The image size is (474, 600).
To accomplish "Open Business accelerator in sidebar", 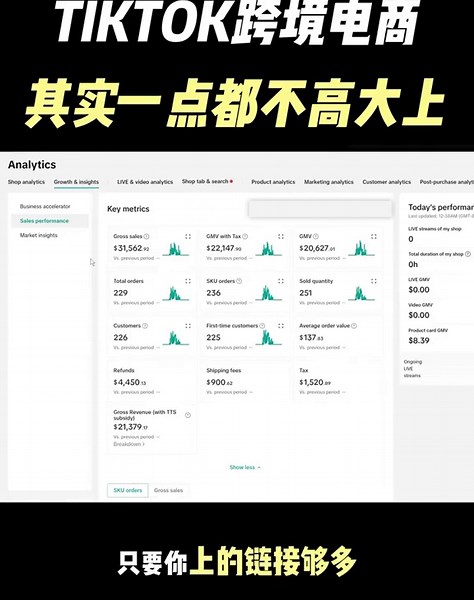I will [x=45, y=206].
